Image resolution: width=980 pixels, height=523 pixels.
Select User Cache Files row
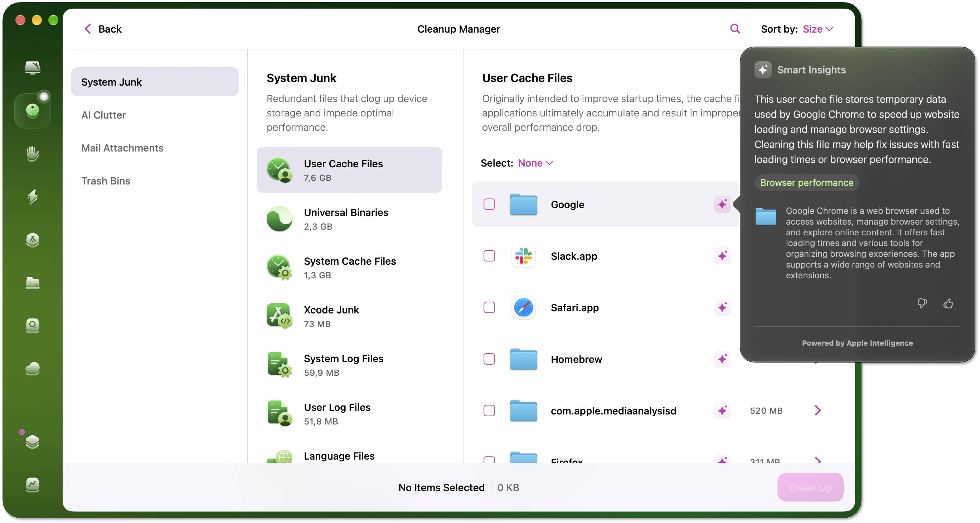[x=349, y=170]
